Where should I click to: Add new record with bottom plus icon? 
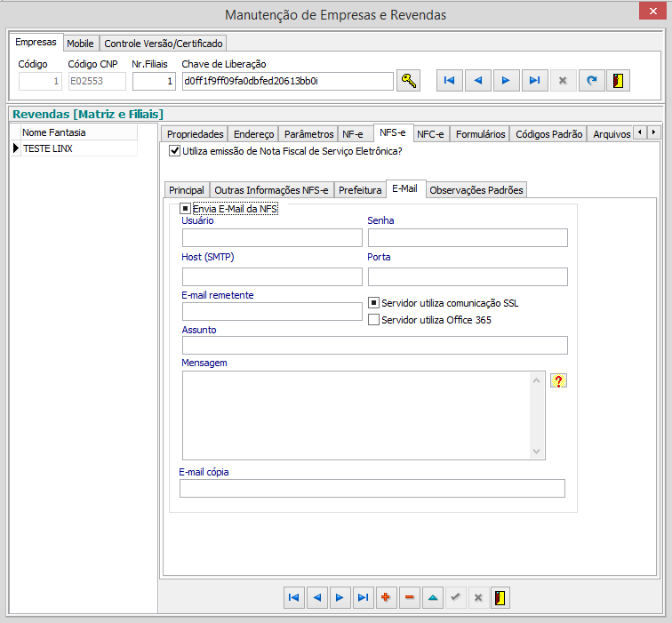click(386, 598)
